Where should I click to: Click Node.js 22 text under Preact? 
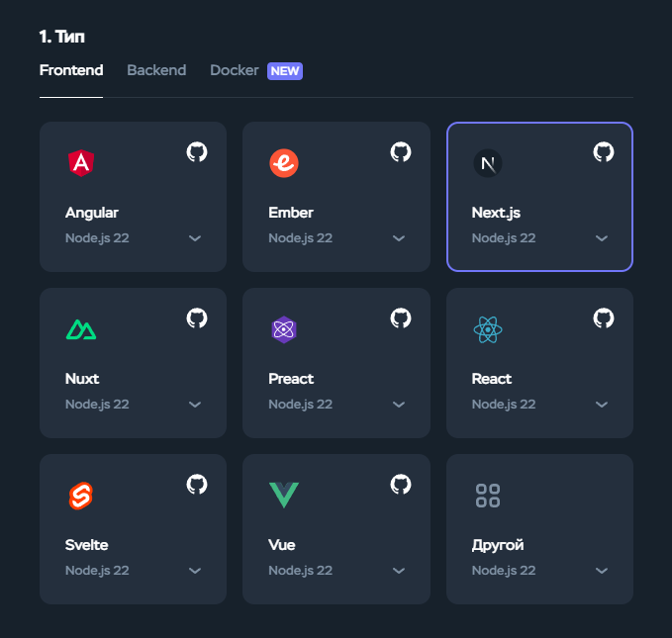301,405
